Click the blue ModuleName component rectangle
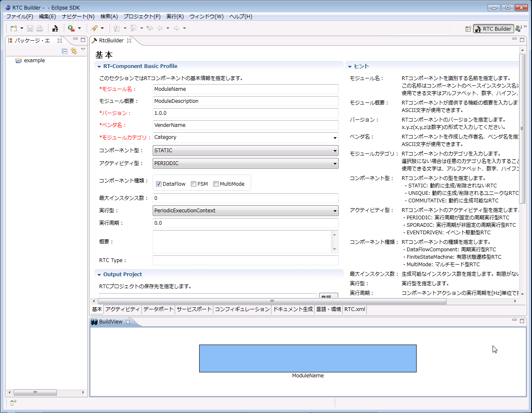 [307, 358]
